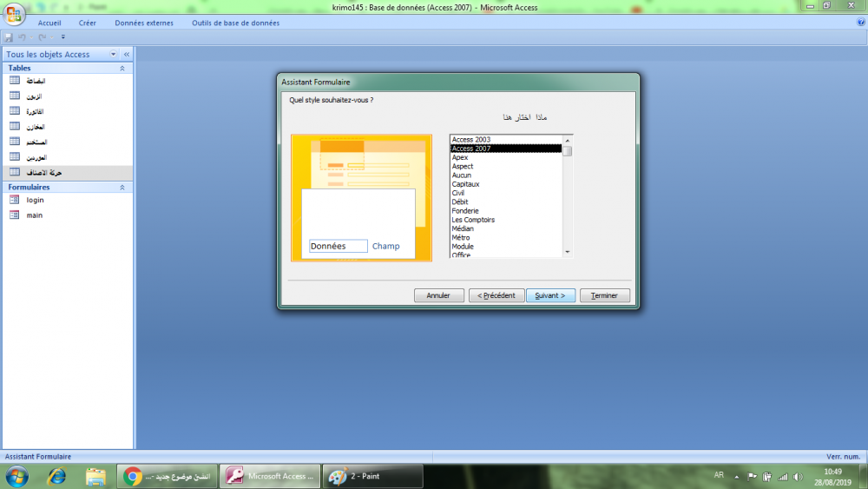This screenshot has width=868, height=489.
Task: Choose the Débit style
Action: [506, 202]
